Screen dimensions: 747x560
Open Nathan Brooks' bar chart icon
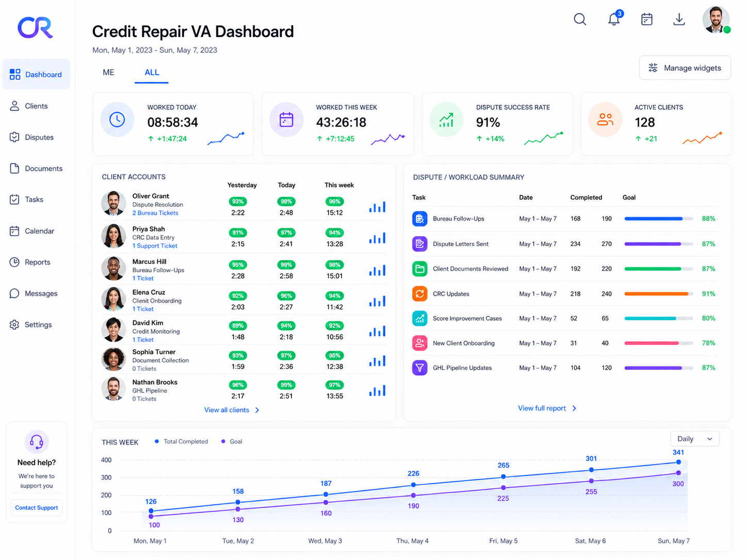click(377, 390)
